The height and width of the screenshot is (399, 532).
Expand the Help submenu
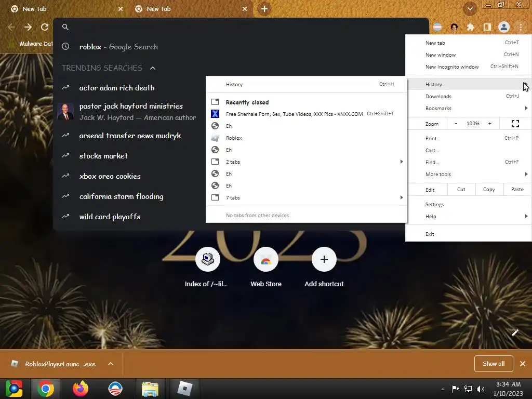pyautogui.click(x=469, y=217)
